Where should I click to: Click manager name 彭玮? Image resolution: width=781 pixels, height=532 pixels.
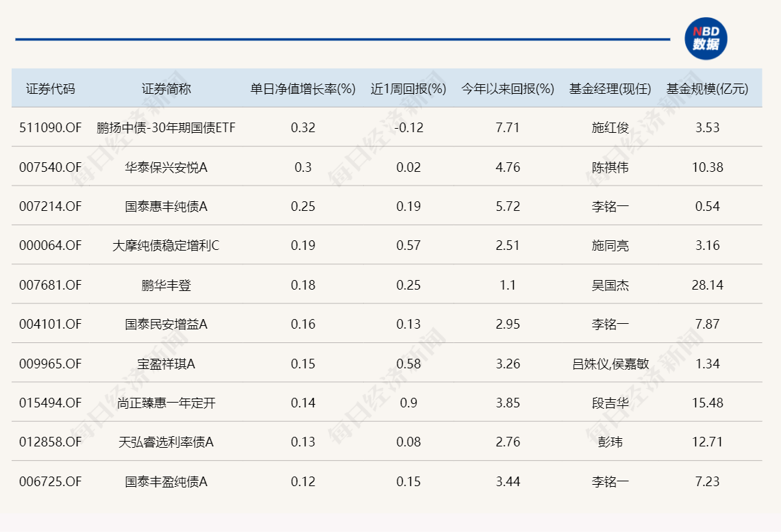pos(610,442)
